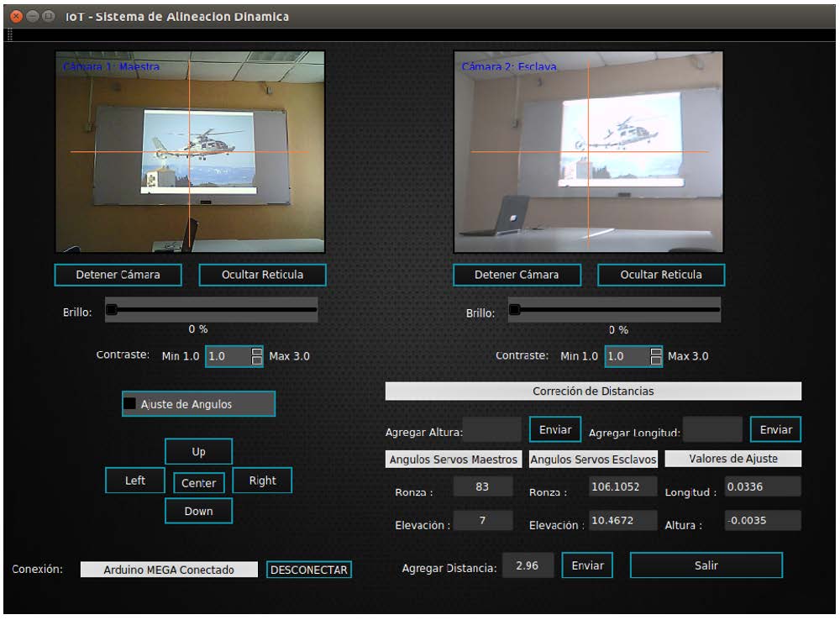Stop camera 1 with Detener Cámara
Viewport: 840px width, 620px height.
pyautogui.click(x=118, y=275)
